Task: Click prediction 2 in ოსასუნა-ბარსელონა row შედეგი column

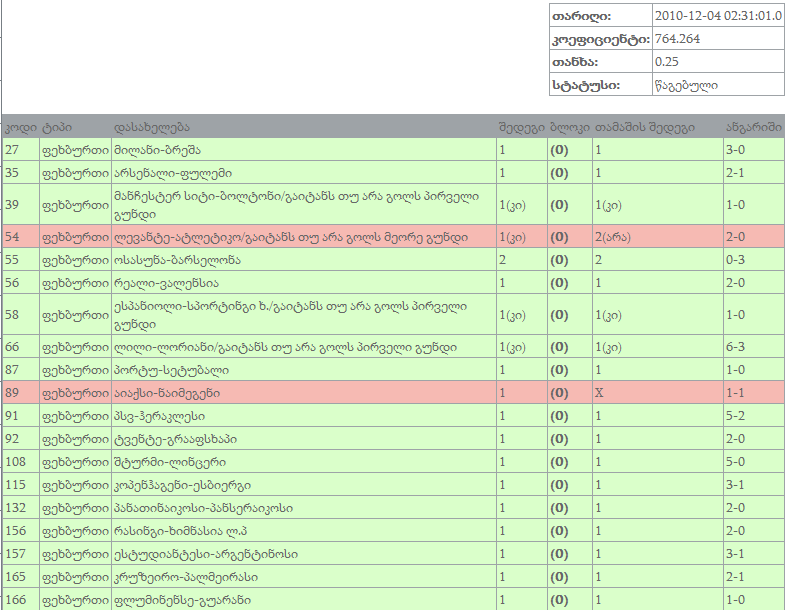Action: (502, 260)
